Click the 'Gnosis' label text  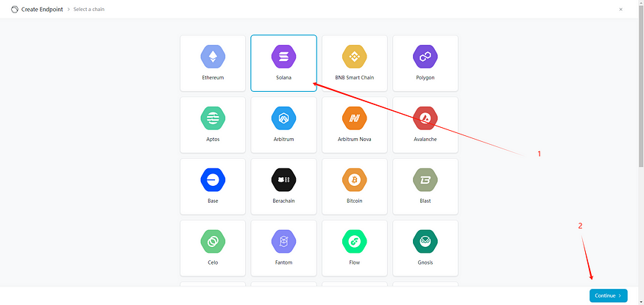(425, 262)
